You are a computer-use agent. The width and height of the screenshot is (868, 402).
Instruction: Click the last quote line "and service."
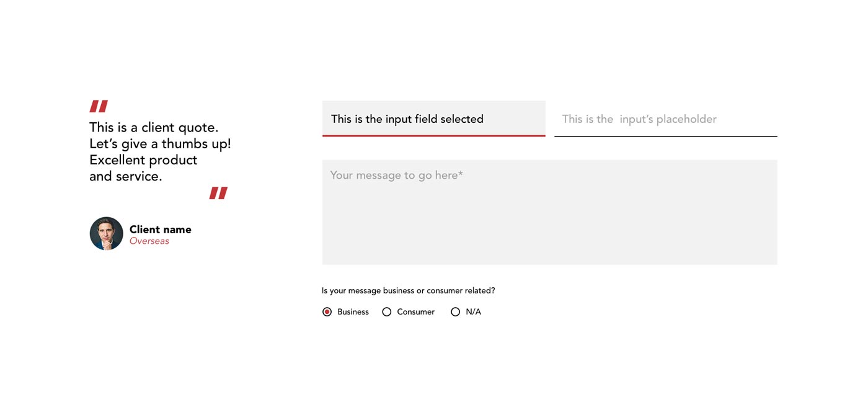point(126,176)
